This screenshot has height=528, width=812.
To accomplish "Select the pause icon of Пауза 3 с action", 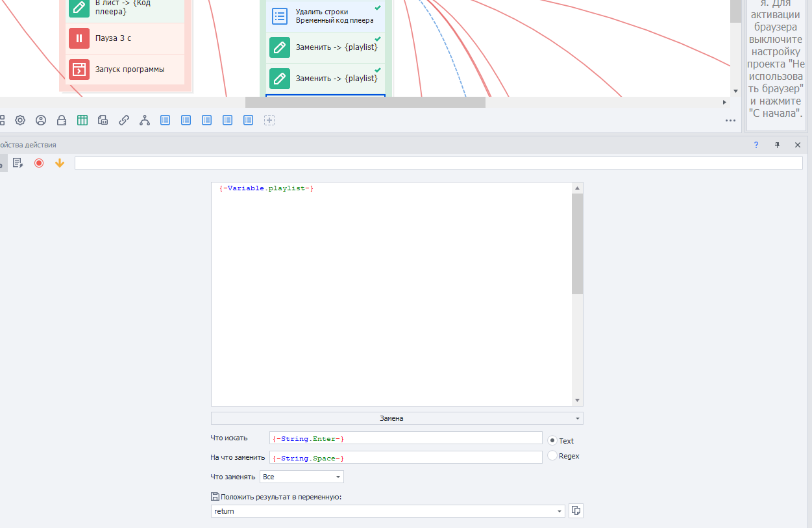I will coord(79,38).
